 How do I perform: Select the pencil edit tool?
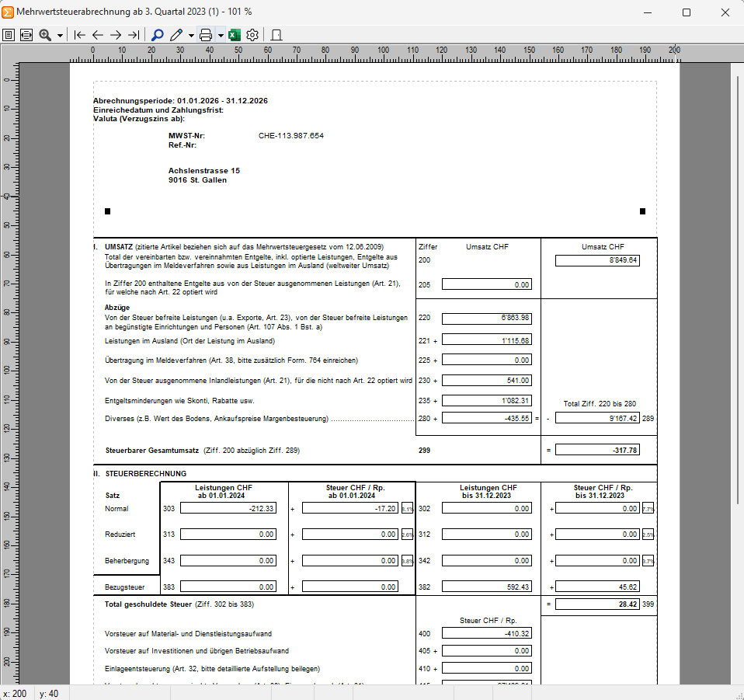[x=176, y=35]
